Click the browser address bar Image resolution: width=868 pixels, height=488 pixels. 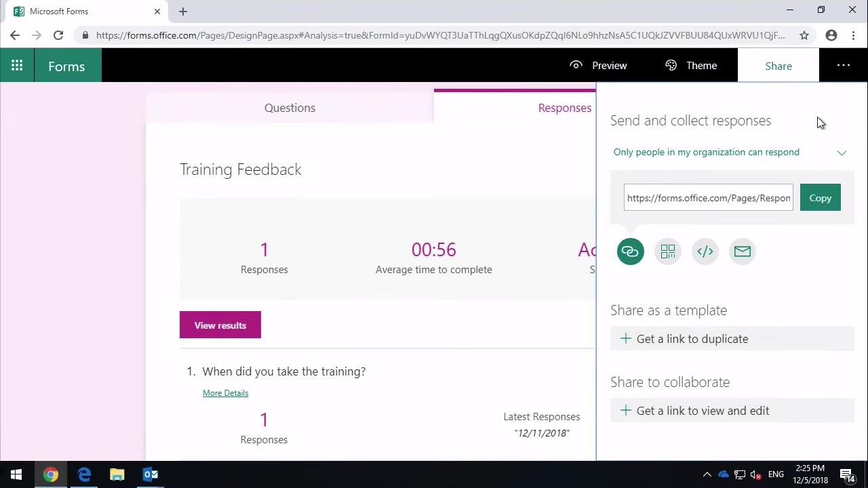point(441,35)
